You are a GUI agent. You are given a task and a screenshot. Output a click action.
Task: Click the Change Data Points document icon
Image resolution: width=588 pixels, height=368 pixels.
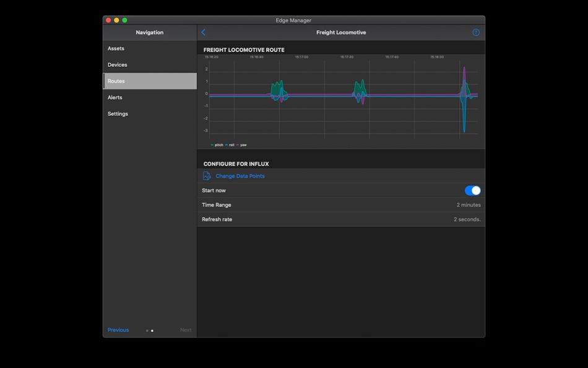tap(208, 175)
